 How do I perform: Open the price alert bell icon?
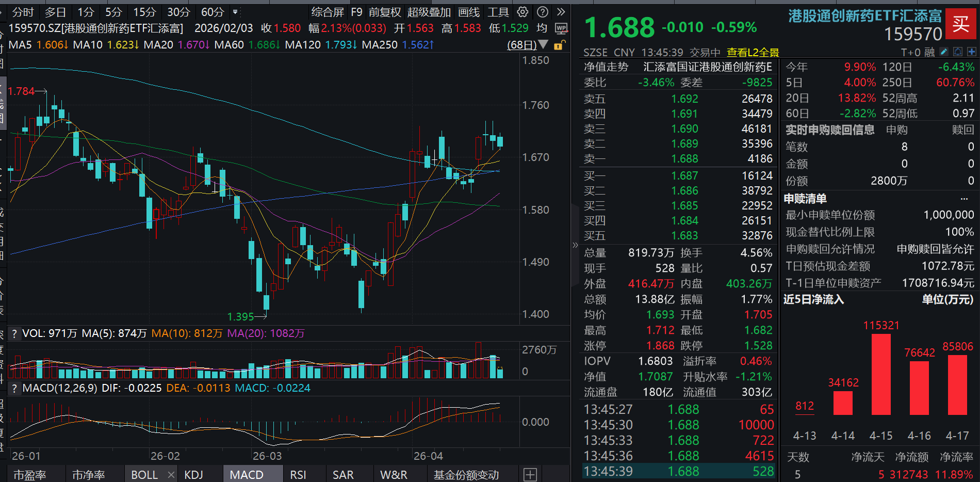pos(958,52)
